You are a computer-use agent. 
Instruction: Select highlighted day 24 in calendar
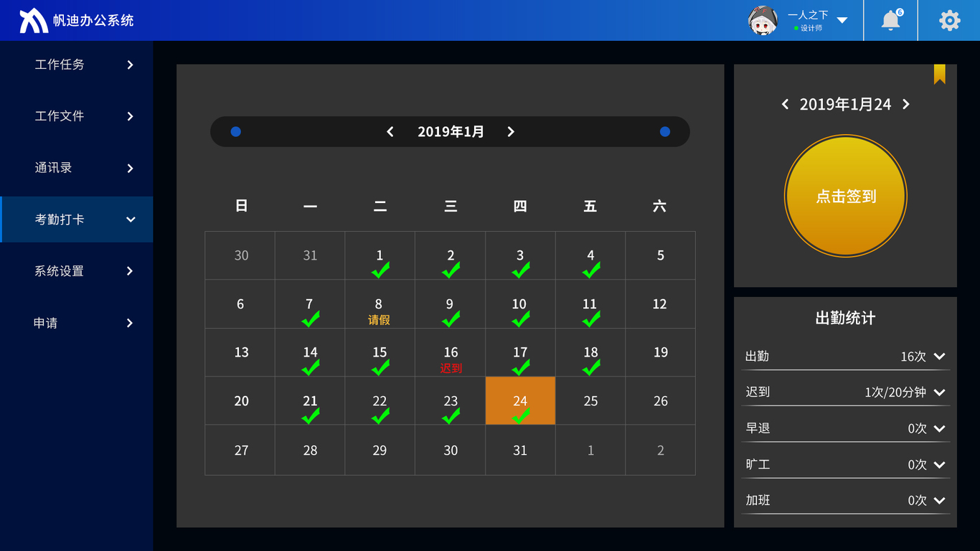[x=520, y=401]
